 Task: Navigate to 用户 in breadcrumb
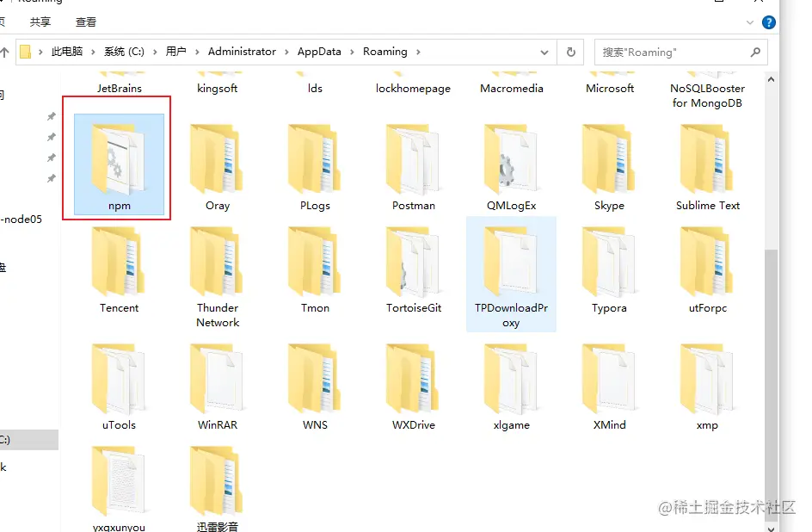tap(176, 52)
